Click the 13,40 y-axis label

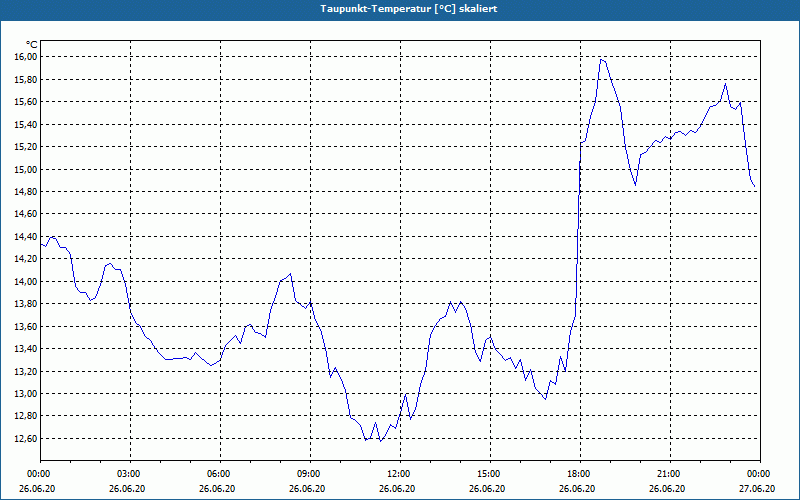[x=26, y=349]
